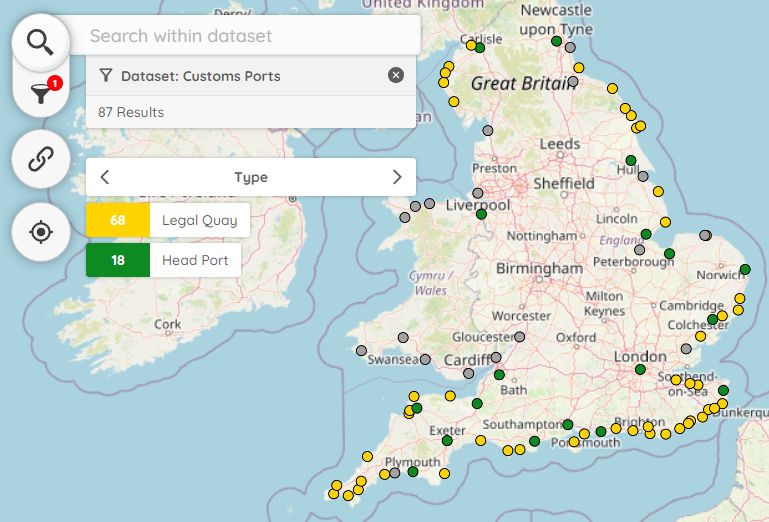Select the green marker at Carlisle
Screen dimensions: 769x522
coord(480,48)
